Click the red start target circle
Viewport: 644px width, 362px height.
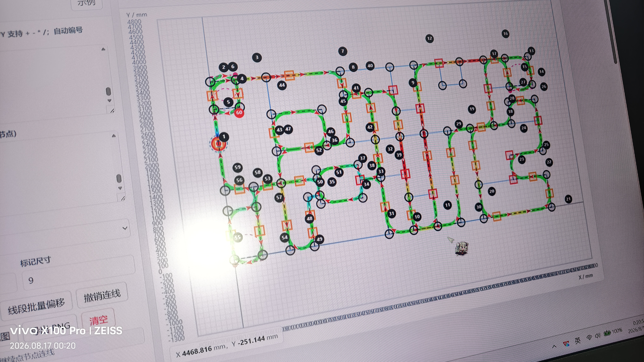tap(219, 144)
